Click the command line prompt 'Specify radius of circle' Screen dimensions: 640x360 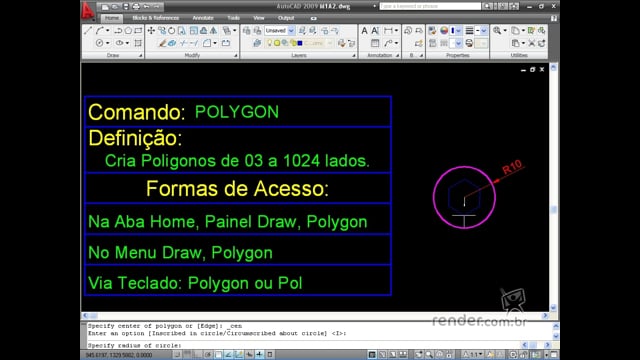tap(134, 345)
